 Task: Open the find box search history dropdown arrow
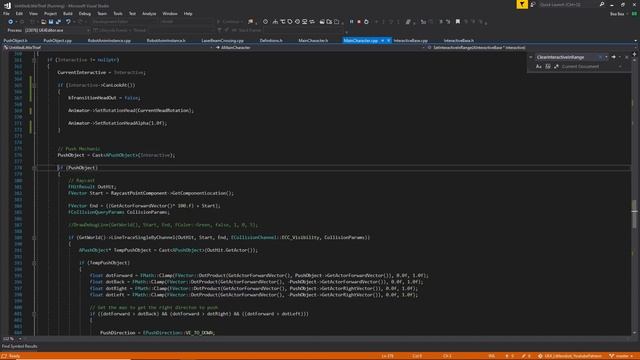click(x=606, y=57)
